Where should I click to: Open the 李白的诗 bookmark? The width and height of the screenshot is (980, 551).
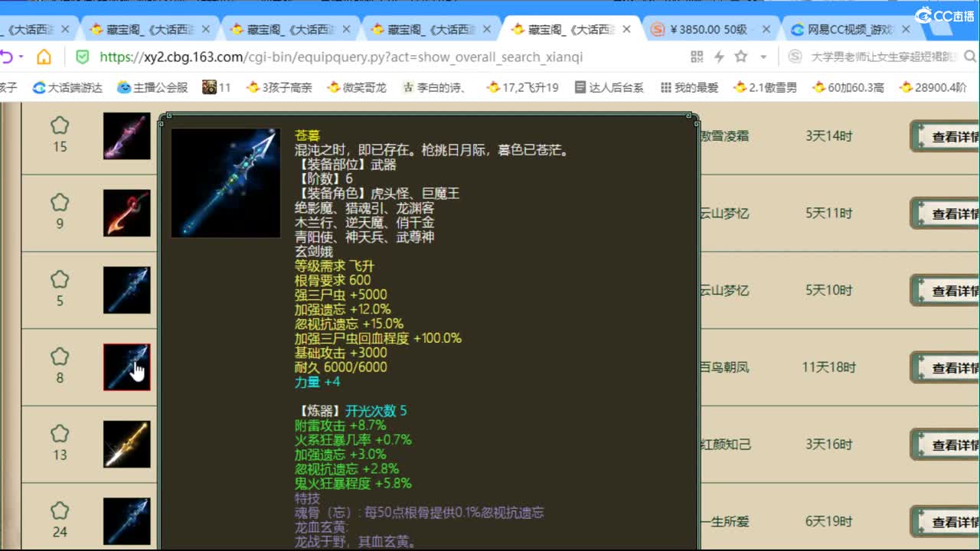click(x=434, y=87)
